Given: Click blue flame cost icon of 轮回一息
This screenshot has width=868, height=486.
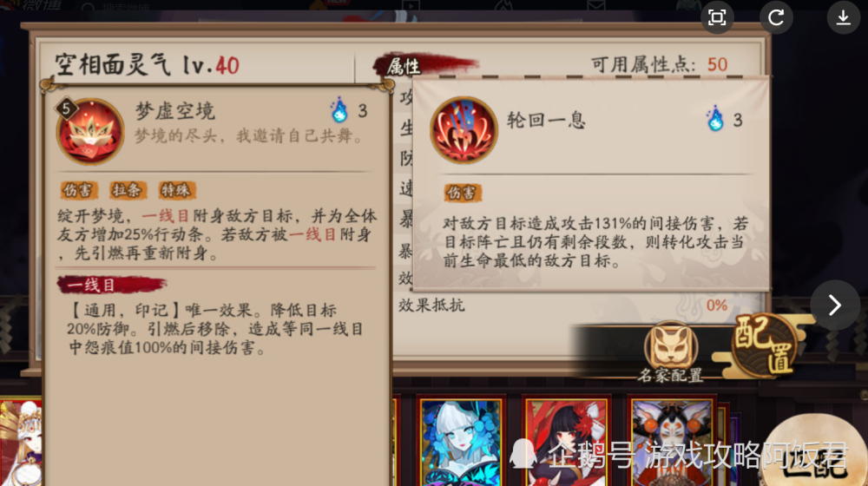Looking at the screenshot, I should click(715, 118).
